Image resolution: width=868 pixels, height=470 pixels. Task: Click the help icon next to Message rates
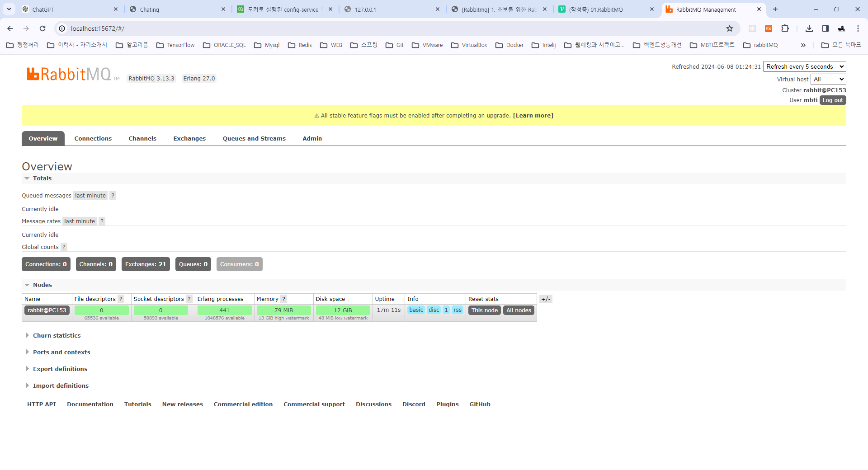click(102, 221)
